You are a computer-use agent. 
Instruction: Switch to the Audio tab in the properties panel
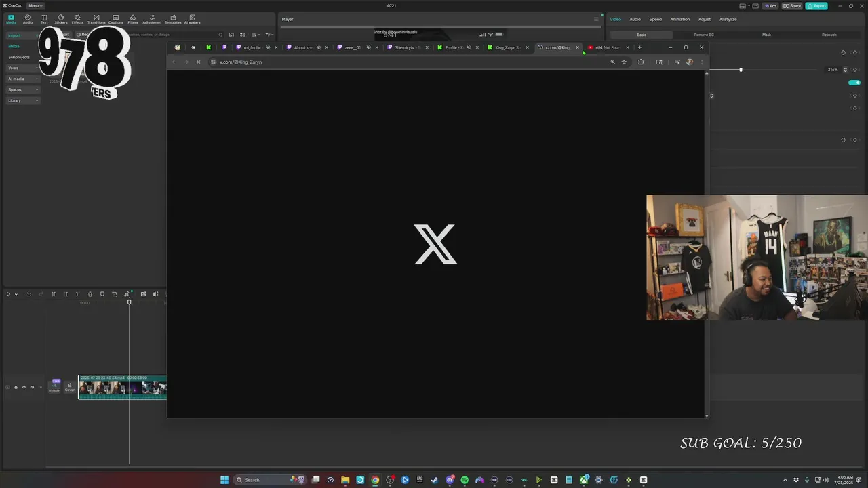click(x=635, y=19)
